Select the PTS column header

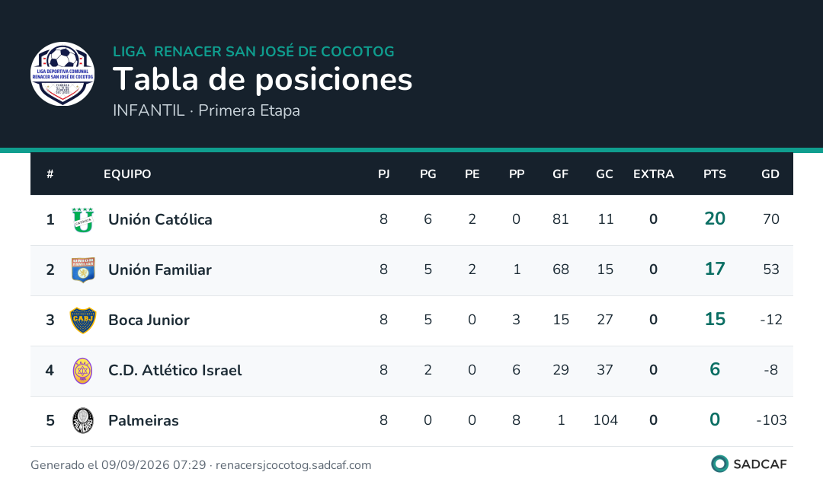tap(715, 174)
